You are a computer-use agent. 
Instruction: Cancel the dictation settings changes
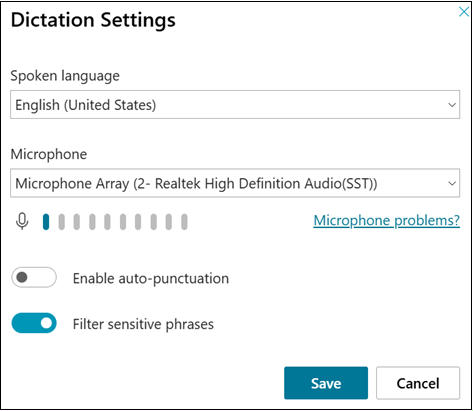coord(418,383)
